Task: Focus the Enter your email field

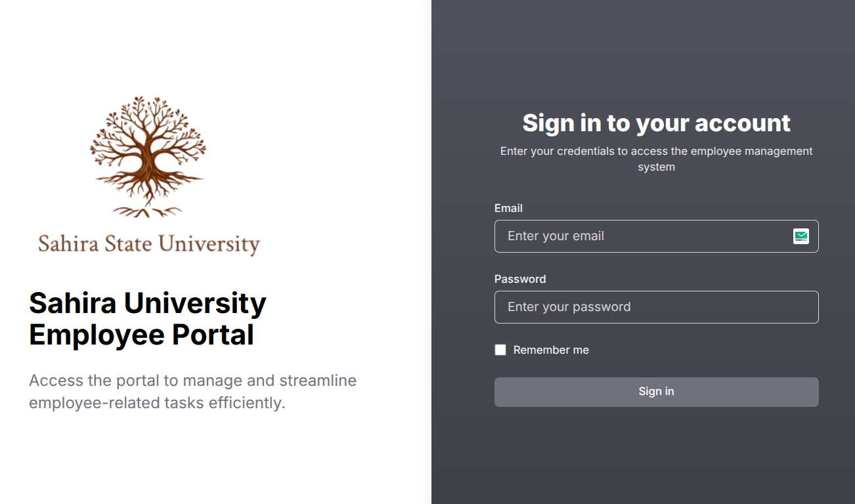Action: point(657,236)
